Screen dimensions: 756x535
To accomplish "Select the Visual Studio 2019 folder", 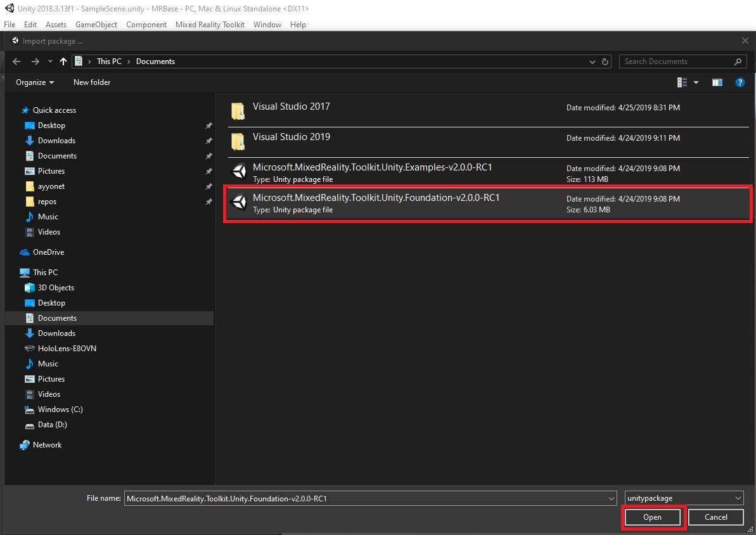I will pyautogui.click(x=488, y=142).
